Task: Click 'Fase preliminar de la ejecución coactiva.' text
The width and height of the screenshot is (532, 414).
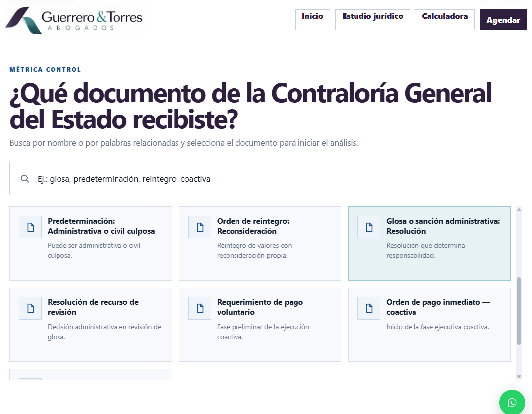Action: (263, 332)
